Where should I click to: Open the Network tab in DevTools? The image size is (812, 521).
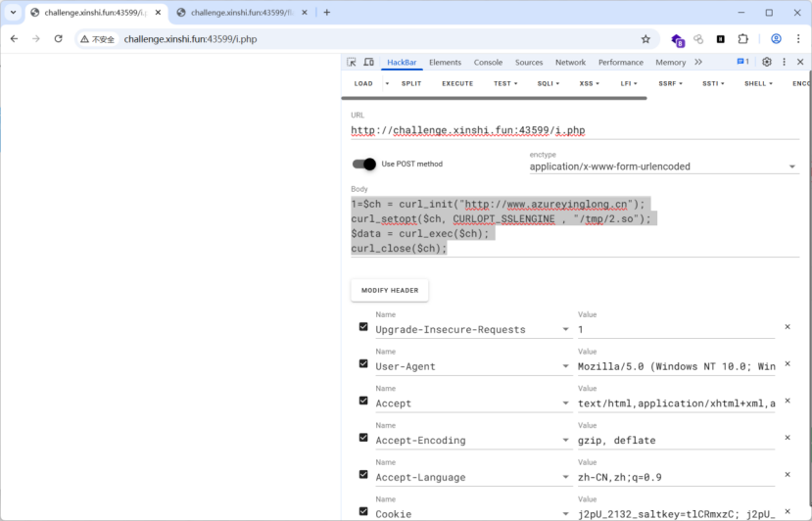coord(570,62)
